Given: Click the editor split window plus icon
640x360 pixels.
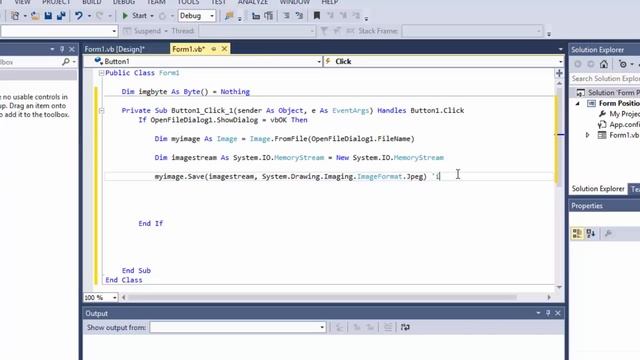Looking at the screenshot, I should pyautogui.click(x=559, y=73).
